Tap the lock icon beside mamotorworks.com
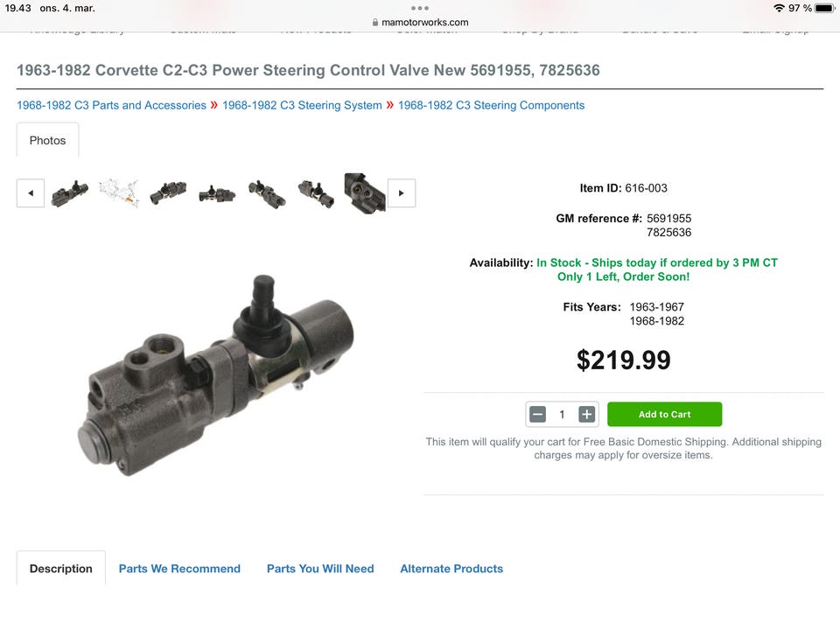This screenshot has height=630, width=840. click(x=375, y=23)
